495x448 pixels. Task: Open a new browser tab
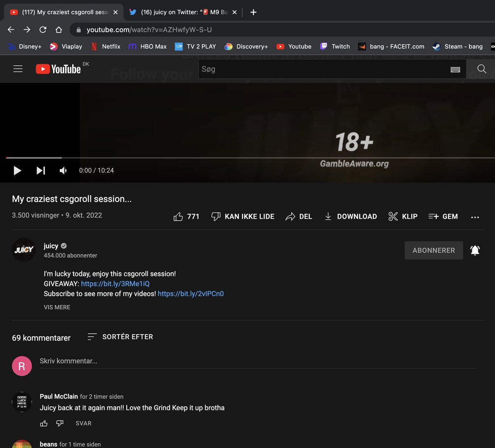pyautogui.click(x=253, y=12)
